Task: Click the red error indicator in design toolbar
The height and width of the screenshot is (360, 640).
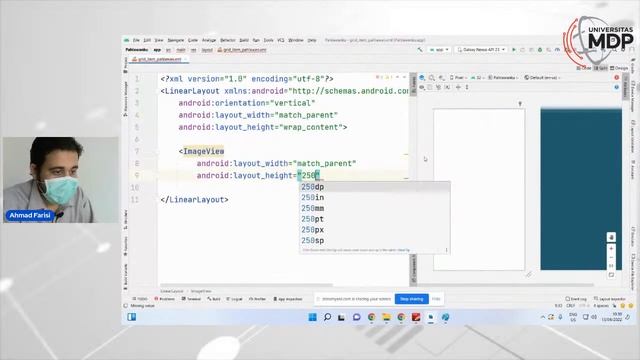Action: (x=616, y=78)
